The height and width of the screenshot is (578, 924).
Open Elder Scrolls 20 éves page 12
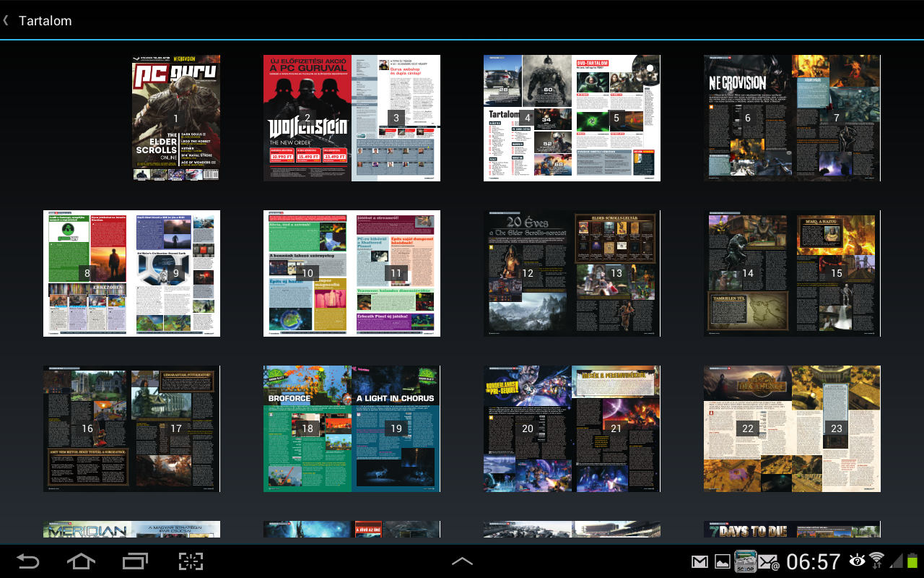click(528, 273)
